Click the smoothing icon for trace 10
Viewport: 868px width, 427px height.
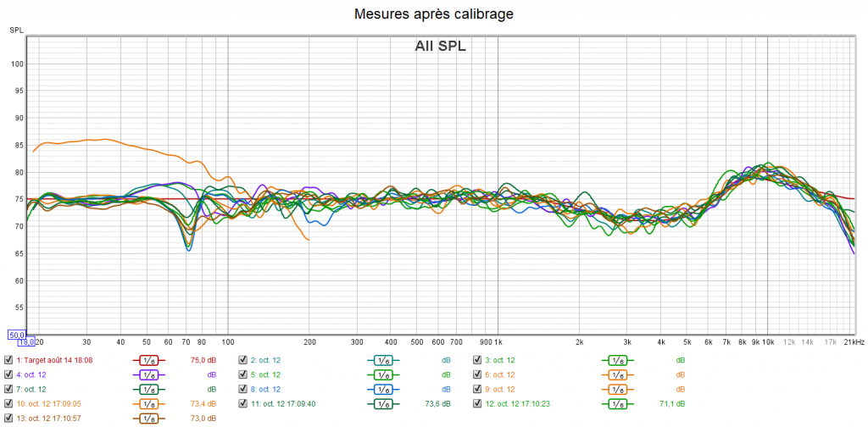(147, 404)
